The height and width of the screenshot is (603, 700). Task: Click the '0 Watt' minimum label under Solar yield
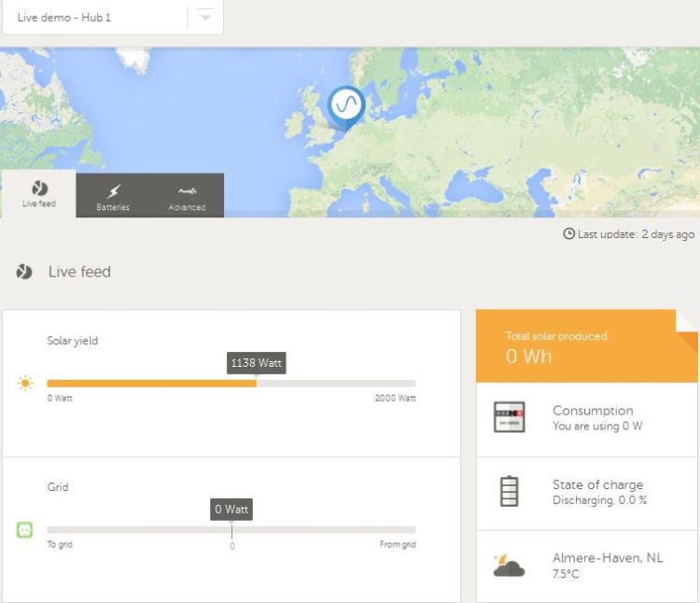[60, 399]
